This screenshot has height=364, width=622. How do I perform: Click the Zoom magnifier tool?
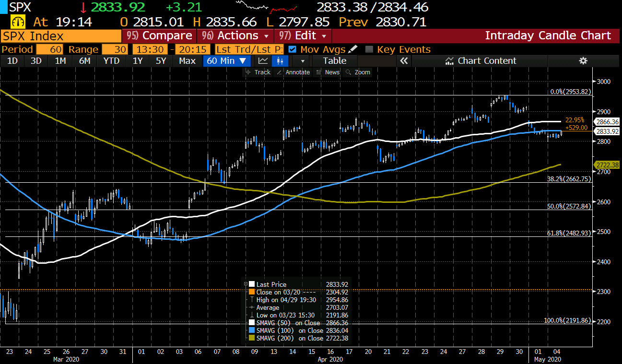coord(358,72)
